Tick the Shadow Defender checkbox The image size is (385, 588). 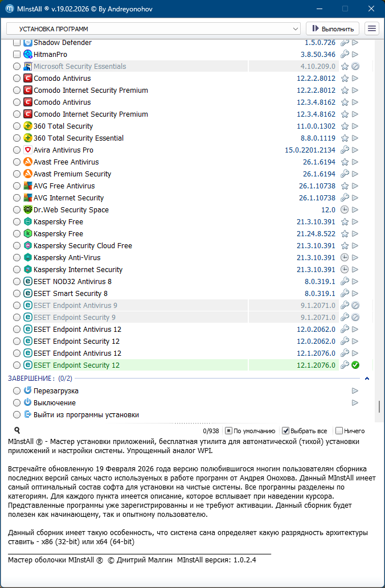tap(17, 43)
